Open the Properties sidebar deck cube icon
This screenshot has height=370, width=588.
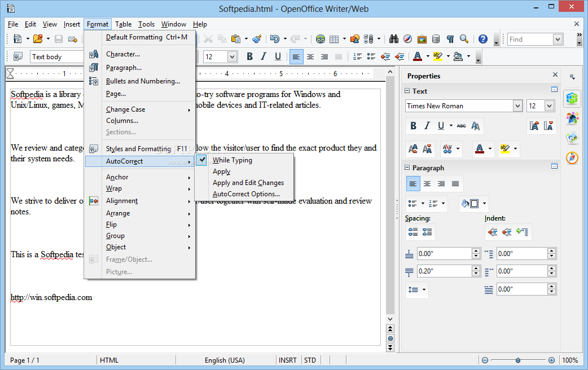(572, 99)
